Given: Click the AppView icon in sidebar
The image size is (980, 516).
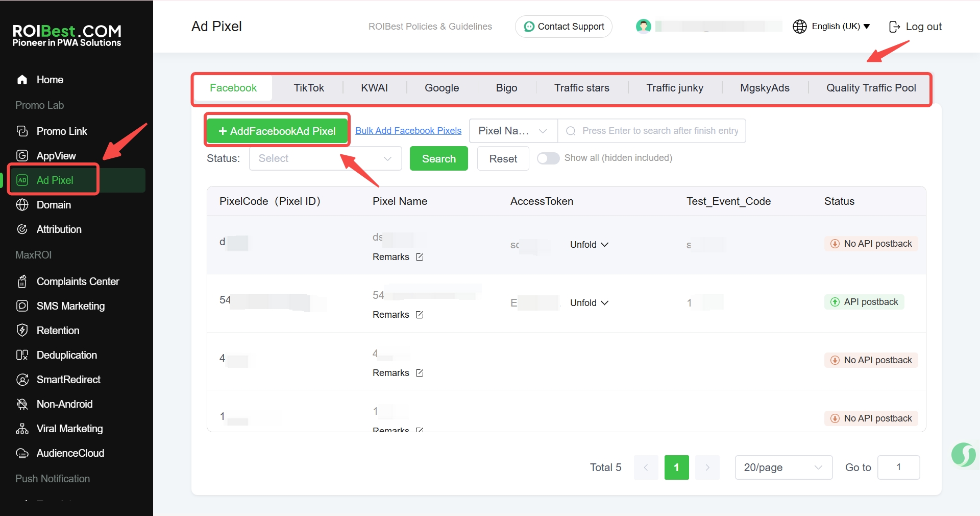Looking at the screenshot, I should 22,156.
